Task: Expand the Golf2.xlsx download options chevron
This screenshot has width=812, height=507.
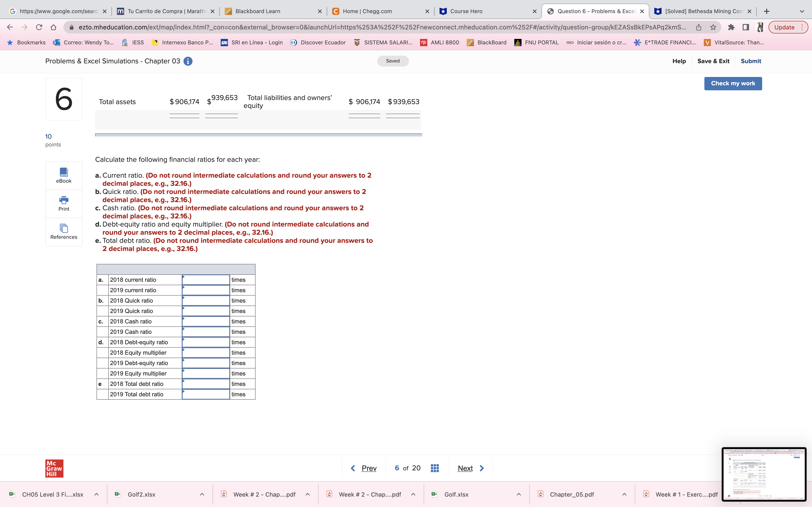Action: point(202,494)
